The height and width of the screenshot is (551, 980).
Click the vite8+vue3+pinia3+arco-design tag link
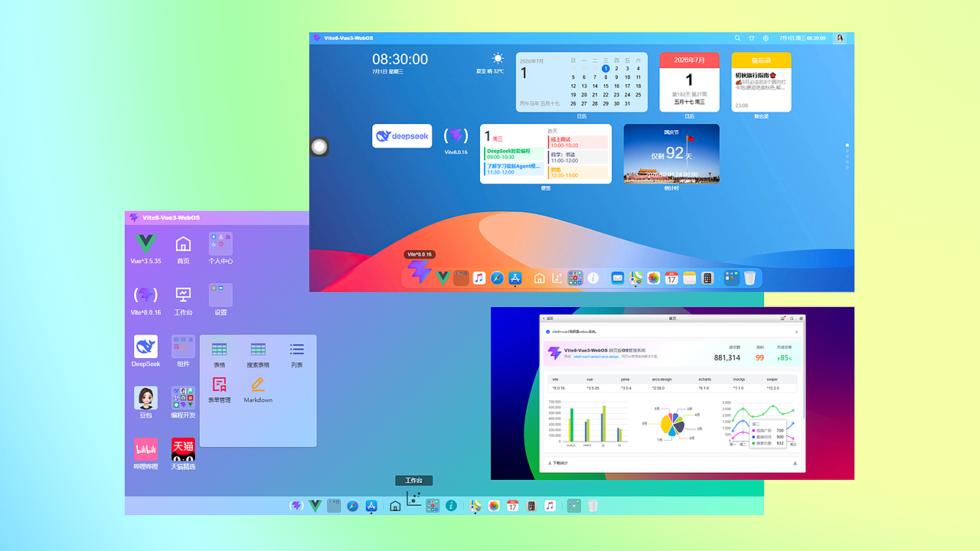596,357
